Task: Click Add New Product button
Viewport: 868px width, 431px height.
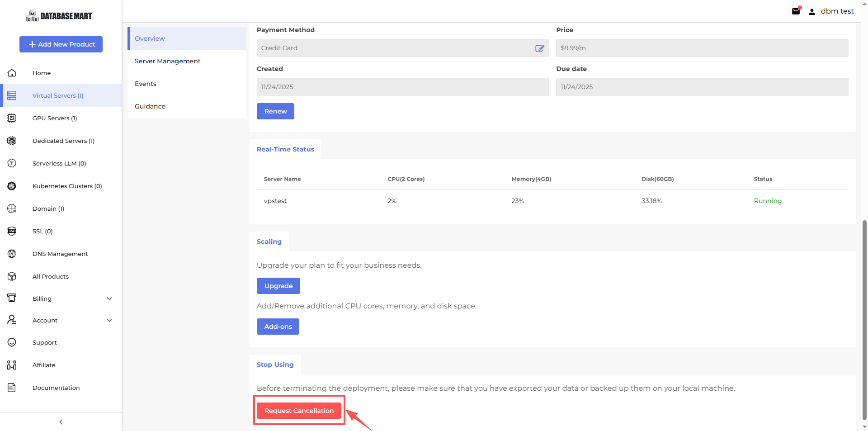Action: 61,44
